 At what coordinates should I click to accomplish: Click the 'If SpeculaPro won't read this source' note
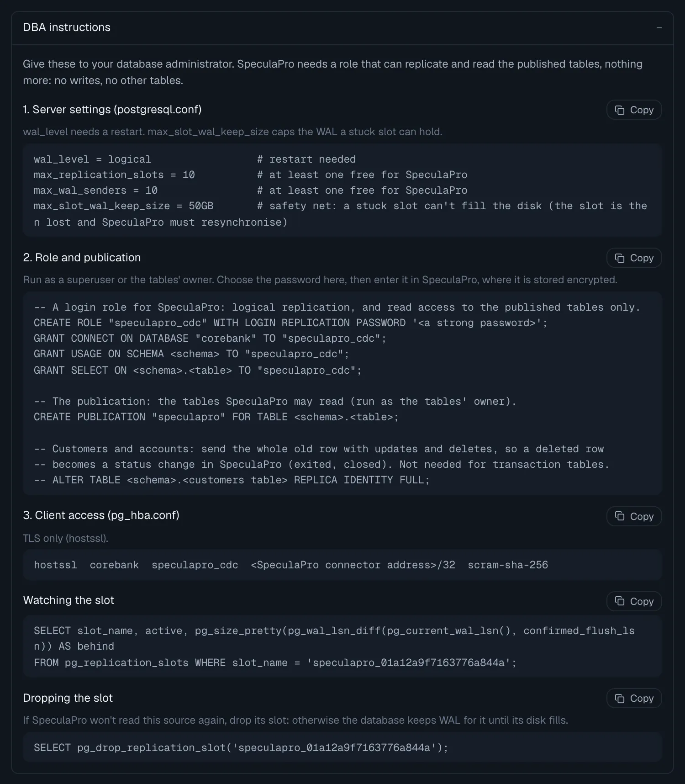click(295, 720)
